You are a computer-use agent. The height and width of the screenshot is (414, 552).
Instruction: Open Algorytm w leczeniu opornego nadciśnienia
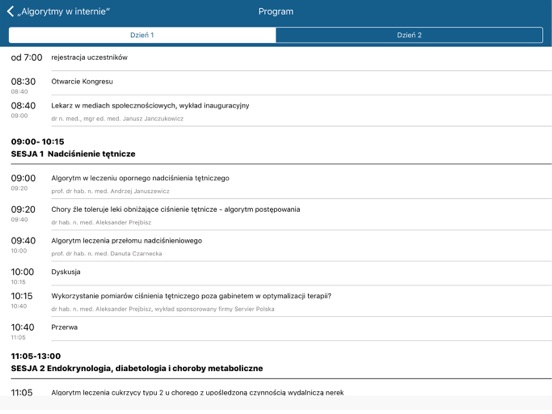click(x=140, y=178)
